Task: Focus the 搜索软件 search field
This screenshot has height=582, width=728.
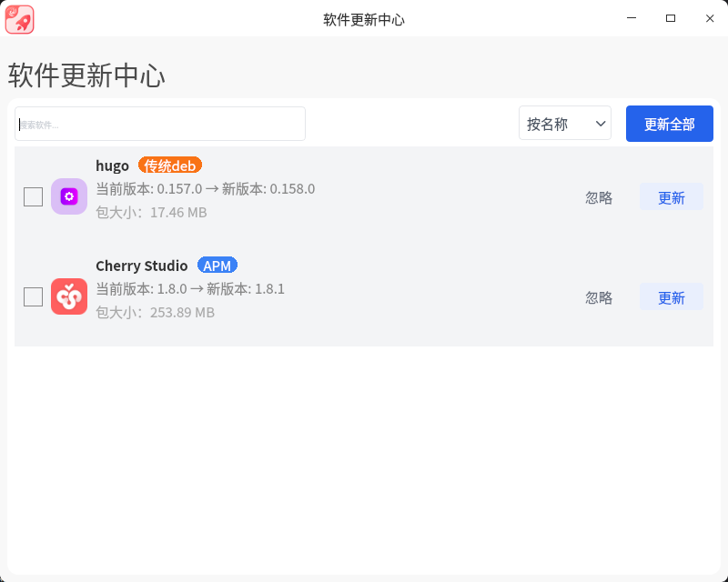Action: click(x=160, y=124)
